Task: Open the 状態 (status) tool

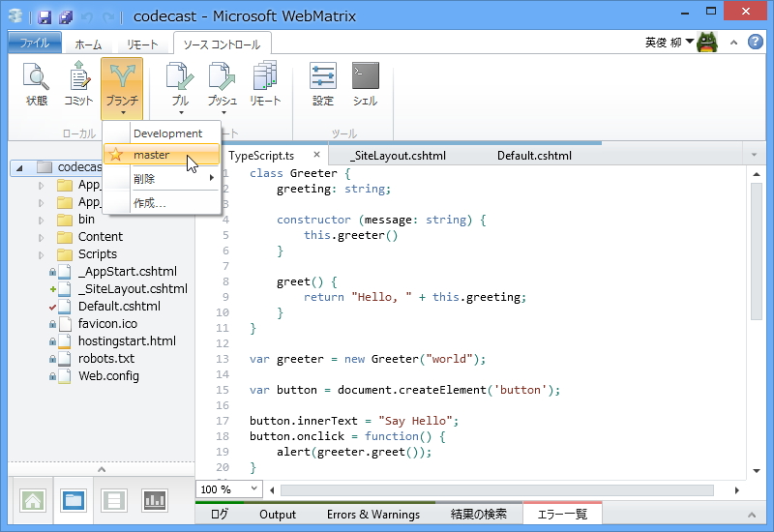Action: pyautogui.click(x=36, y=84)
